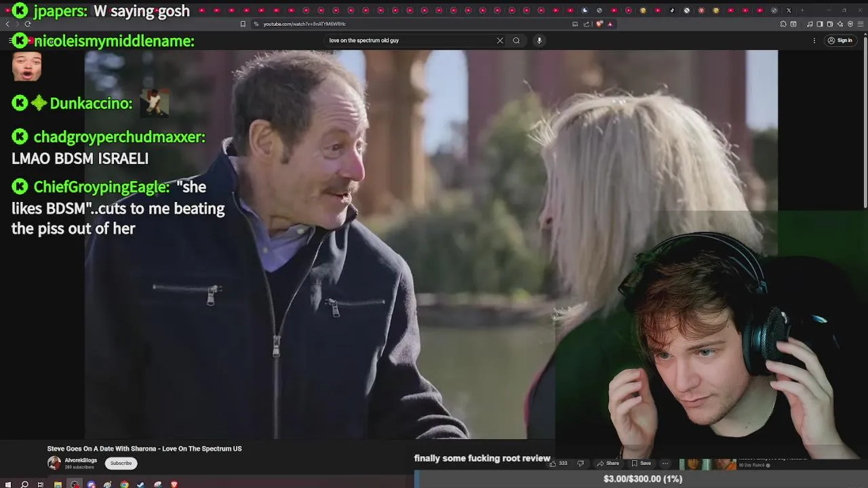The width and height of the screenshot is (868, 488).
Task: Open File Explorer from the taskbar
Action: [58, 484]
